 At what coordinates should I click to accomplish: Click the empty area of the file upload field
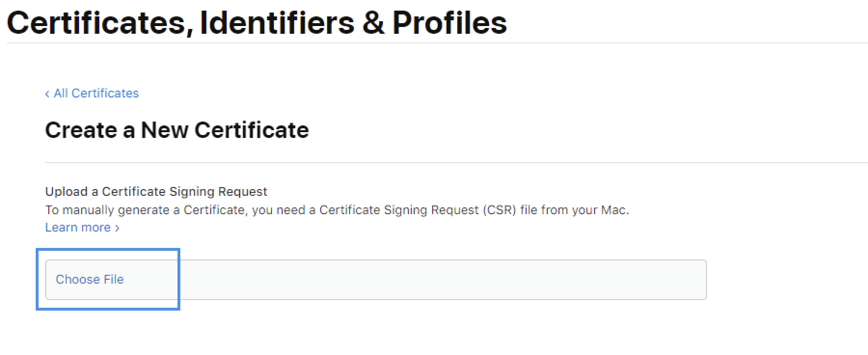pyautogui.click(x=434, y=280)
